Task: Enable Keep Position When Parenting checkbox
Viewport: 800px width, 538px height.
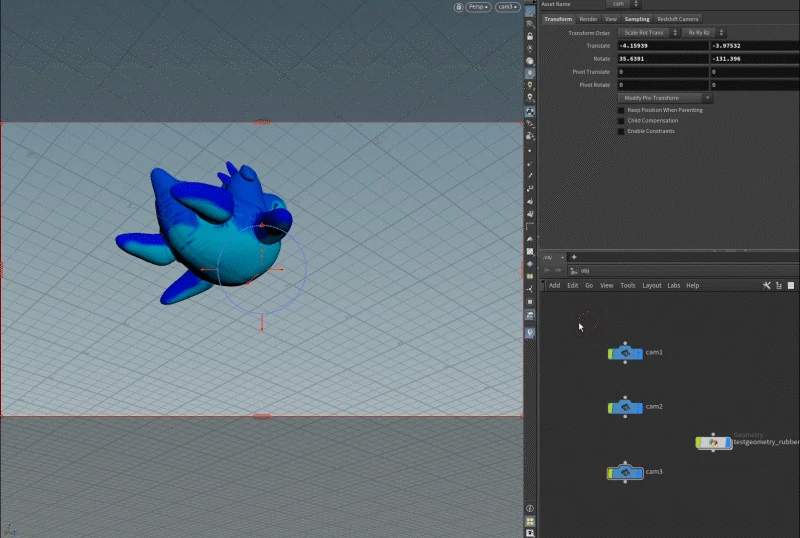Action: [621, 110]
